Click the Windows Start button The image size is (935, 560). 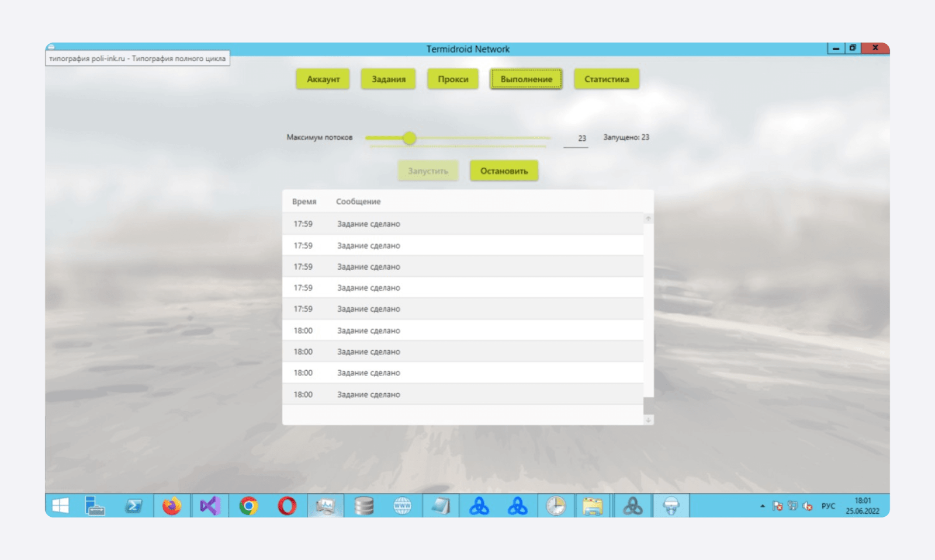pos(60,506)
